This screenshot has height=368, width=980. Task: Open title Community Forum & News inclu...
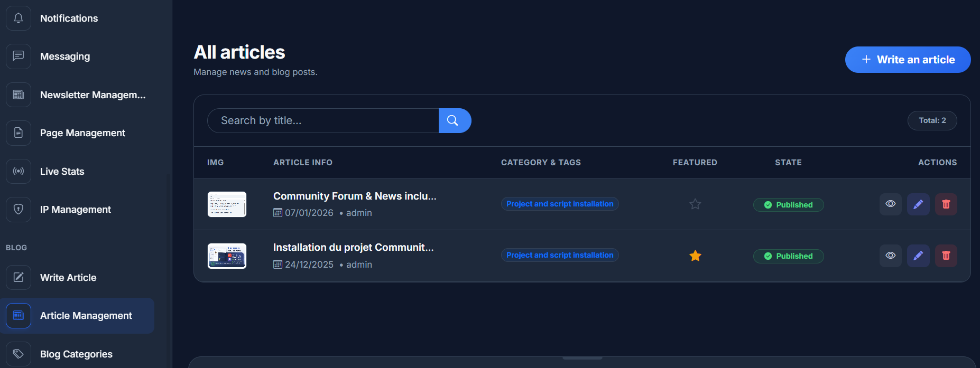click(x=355, y=196)
